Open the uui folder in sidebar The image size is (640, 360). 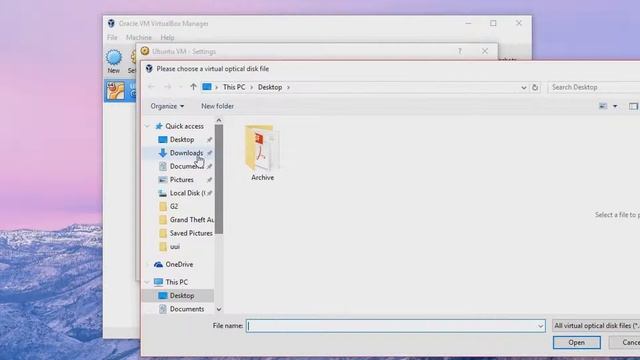tap(174, 247)
